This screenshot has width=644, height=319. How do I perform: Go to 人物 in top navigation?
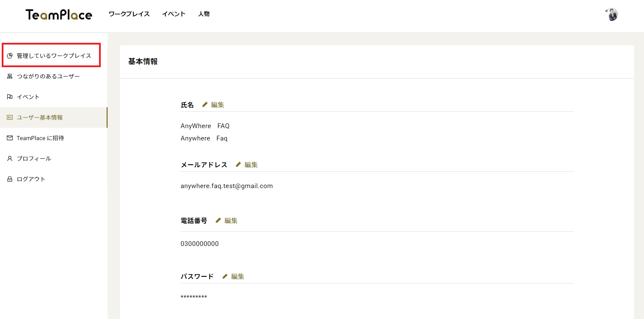point(204,14)
